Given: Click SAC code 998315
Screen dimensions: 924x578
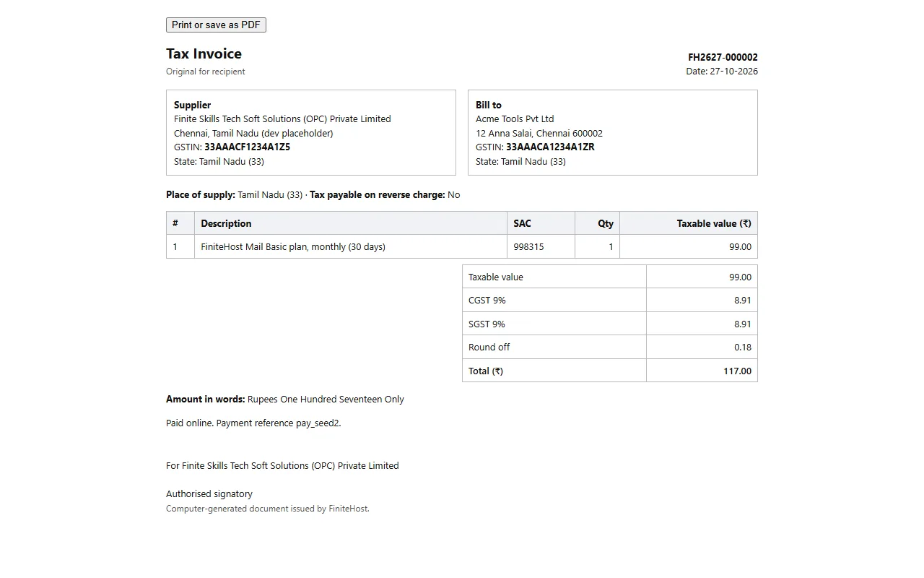Looking at the screenshot, I should (x=528, y=246).
